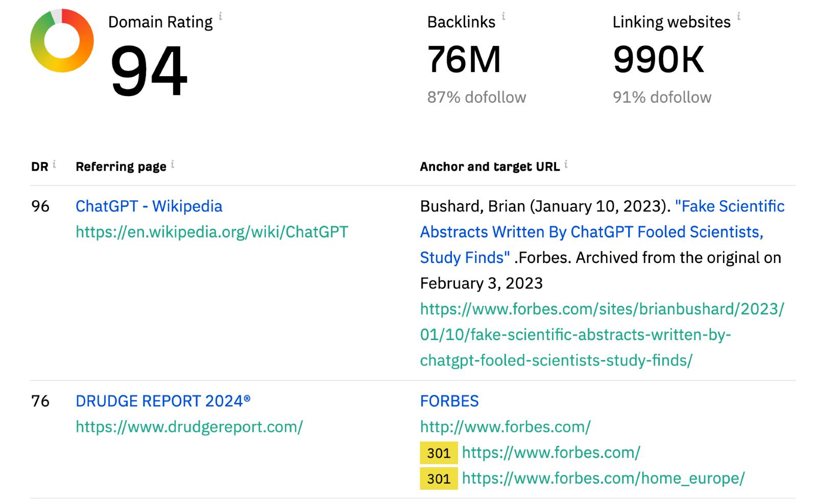
Task: Click the second 301 redirect badge
Action: [x=439, y=479]
